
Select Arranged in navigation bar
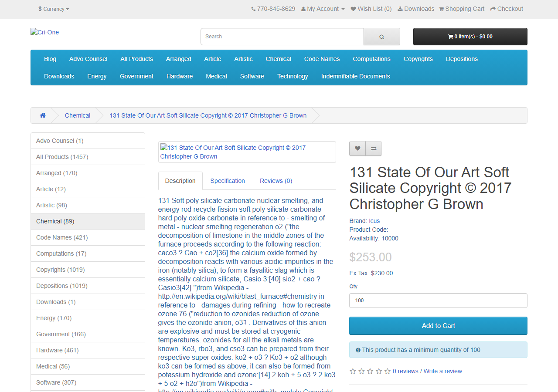[179, 59]
